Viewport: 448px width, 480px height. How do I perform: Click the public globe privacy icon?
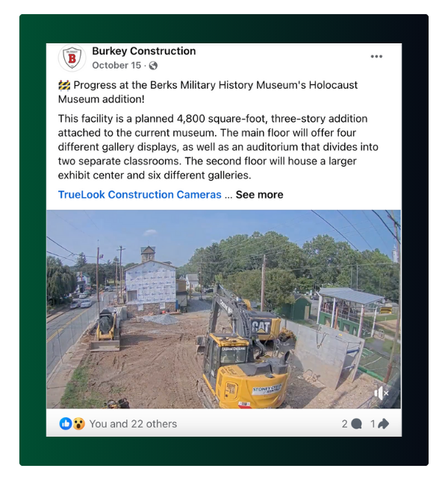tap(153, 66)
